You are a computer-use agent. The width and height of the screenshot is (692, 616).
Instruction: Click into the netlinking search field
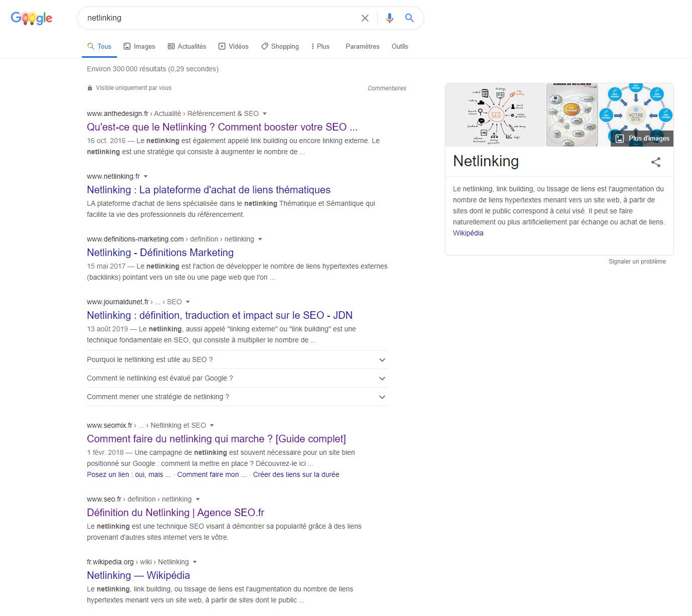(221, 18)
